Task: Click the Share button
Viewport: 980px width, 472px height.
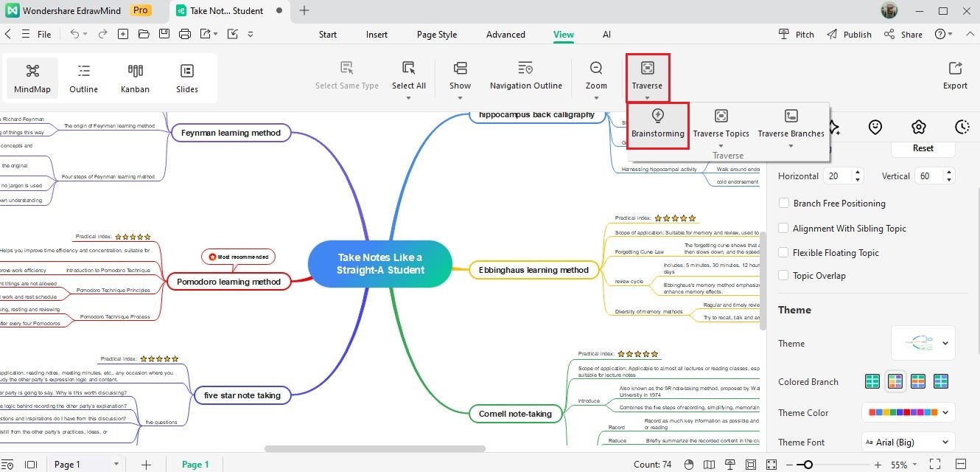Action: [x=903, y=34]
